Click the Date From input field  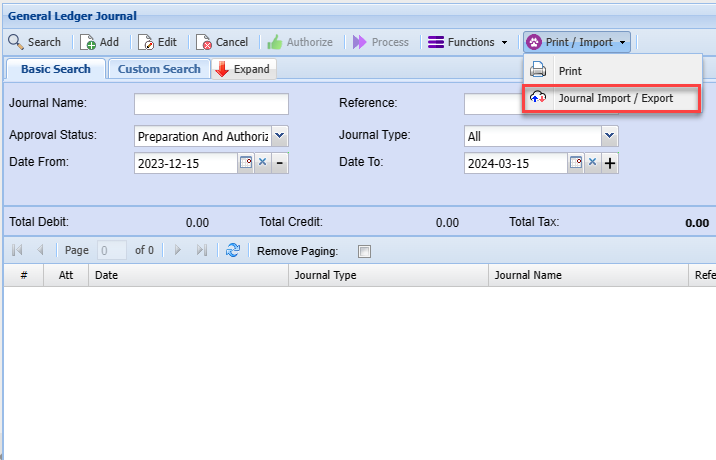coord(186,164)
